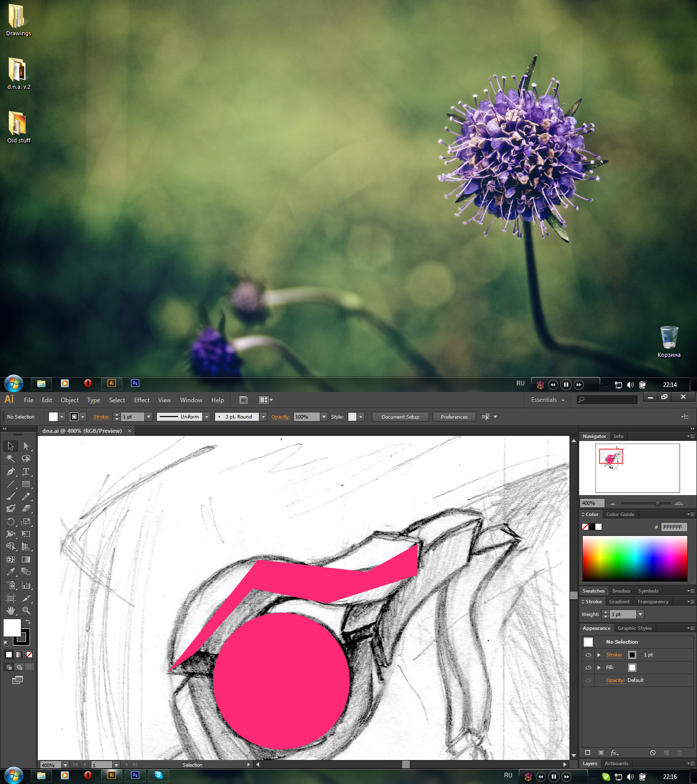The height and width of the screenshot is (784, 697).
Task: Open the Effect menu
Action: point(142,400)
